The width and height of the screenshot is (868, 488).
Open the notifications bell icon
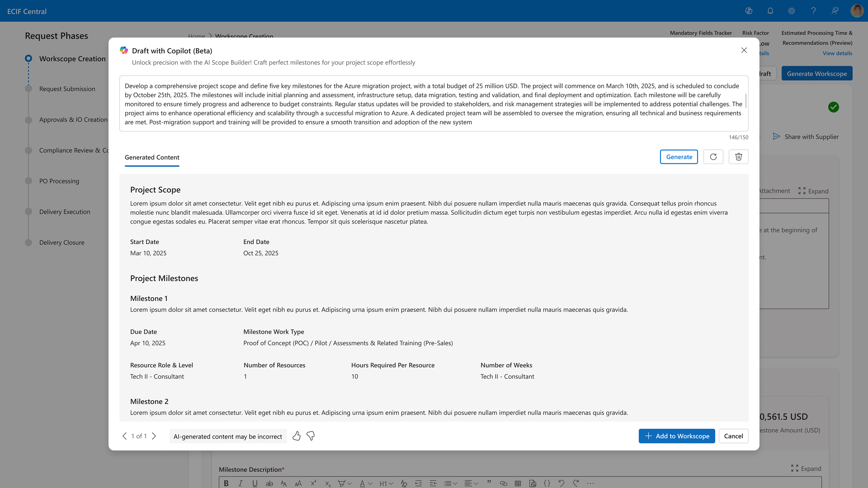click(x=770, y=11)
